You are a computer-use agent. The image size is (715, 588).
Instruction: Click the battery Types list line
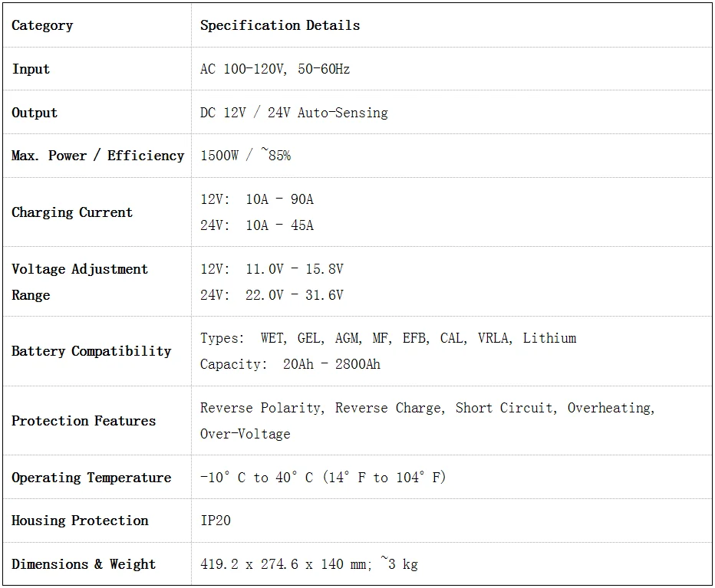click(x=388, y=338)
